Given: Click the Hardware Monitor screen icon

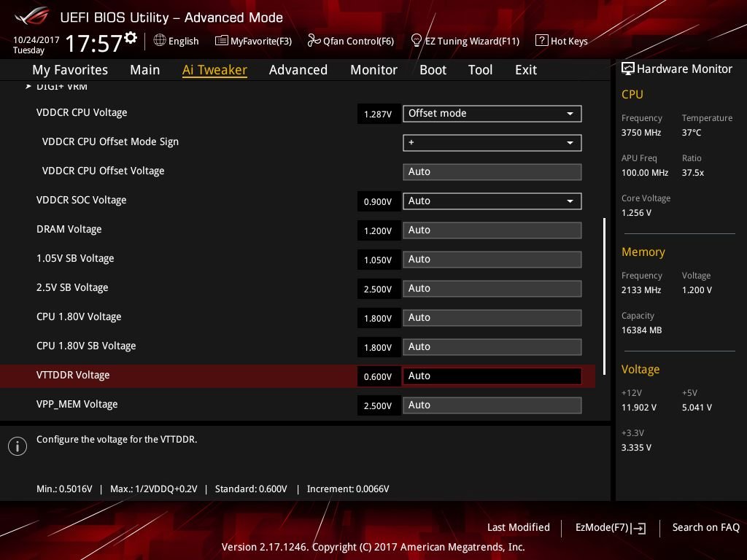Looking at the screenshot, I should 628,69.
